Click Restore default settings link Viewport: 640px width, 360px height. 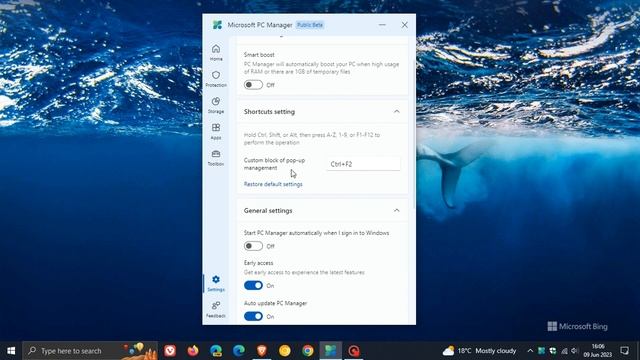click(x=273, y=184)
